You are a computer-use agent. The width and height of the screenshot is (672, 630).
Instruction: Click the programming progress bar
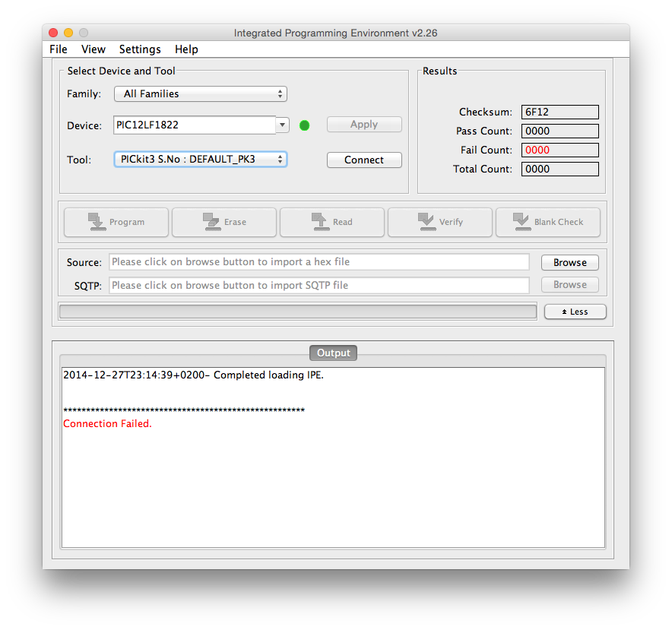pos(297,312)
